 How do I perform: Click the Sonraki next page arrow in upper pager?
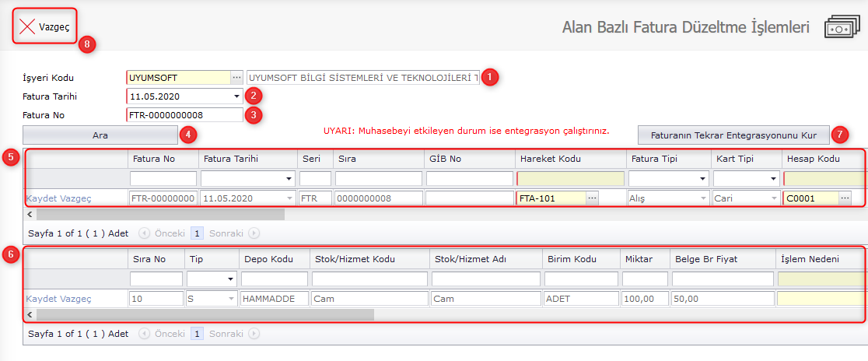coord(254,233)
